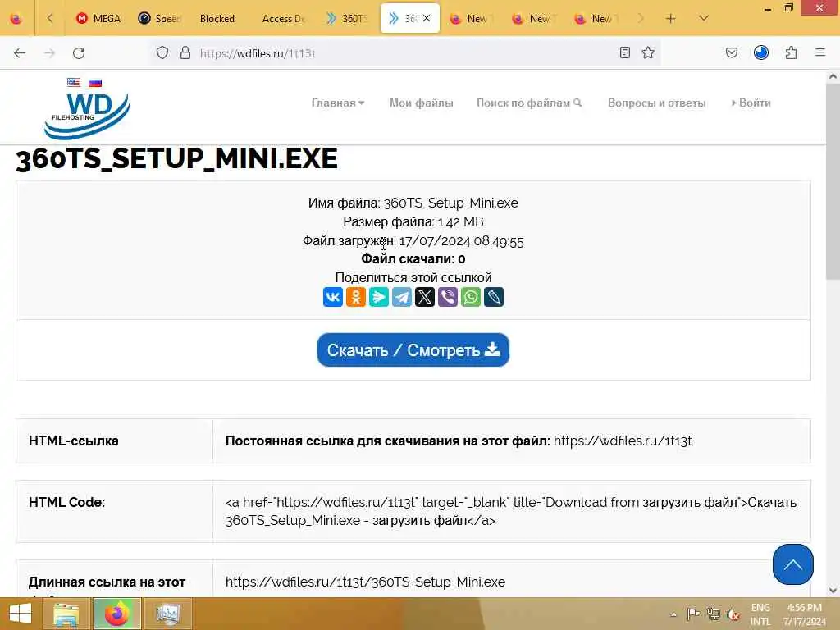Show hidden system tray icons arrow

point(673,614)
